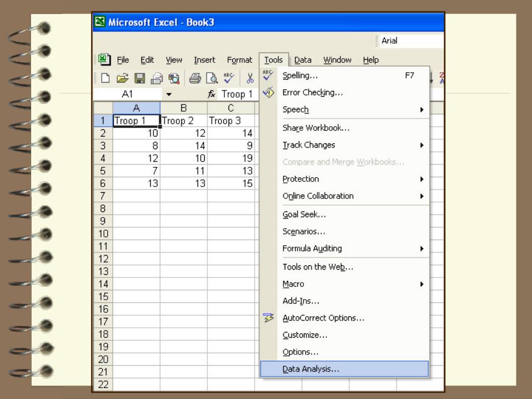Click the Name Box showing A1
The height and width of the screenshot is (399, 532).
pyautogui.click(x=128, y=94)
